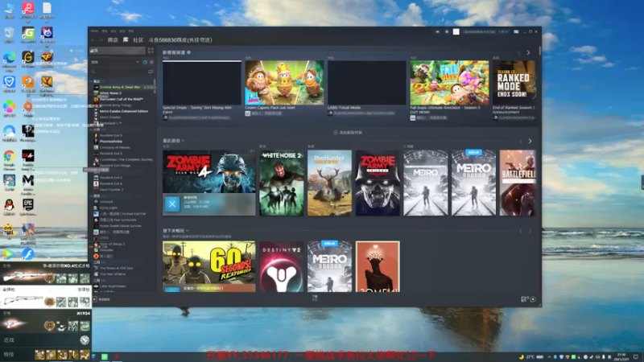644x362 pixels.
Task: Open the add a game plus icon
Action: coord(94,299)
